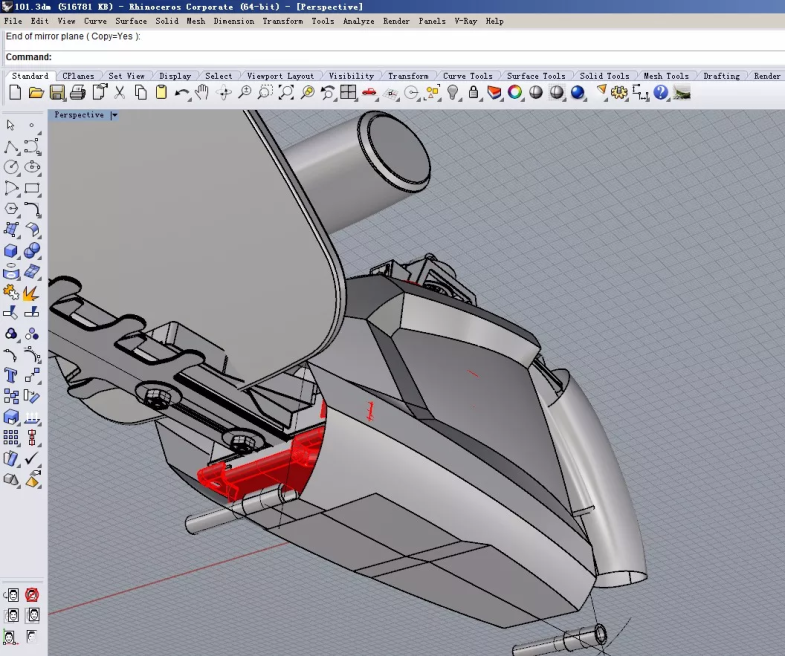Image resolution: width=785 pixels, height=656 pixels.
Task: Switch to the Solid Tools tab
Action: pos(604,76)
